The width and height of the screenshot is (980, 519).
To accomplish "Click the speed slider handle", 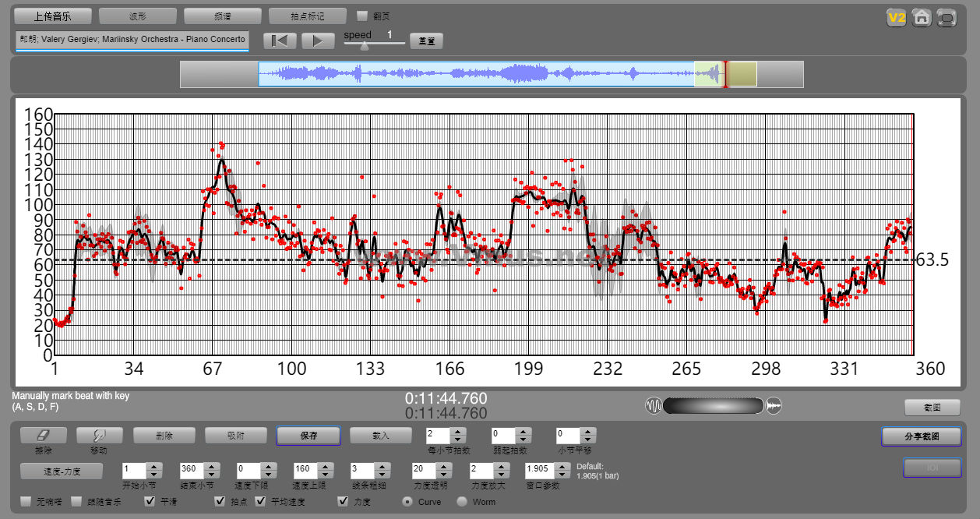I will [364, 45].
